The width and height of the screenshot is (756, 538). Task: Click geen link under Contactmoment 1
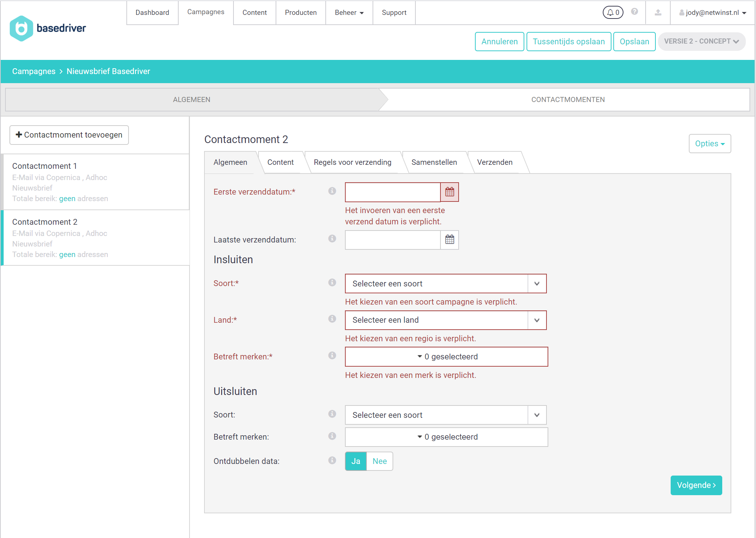coord(67,199)
